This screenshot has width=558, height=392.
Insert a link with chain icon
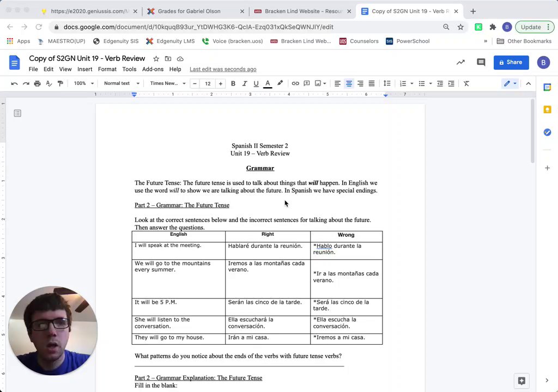point(295,84)
